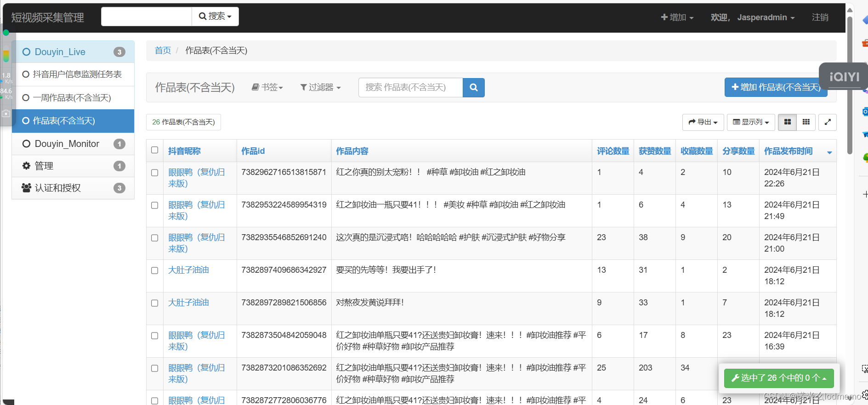868x405 pixels.
Task: Focus the 搜索 作品表(不含当天) search box
Action: (410, 87)
